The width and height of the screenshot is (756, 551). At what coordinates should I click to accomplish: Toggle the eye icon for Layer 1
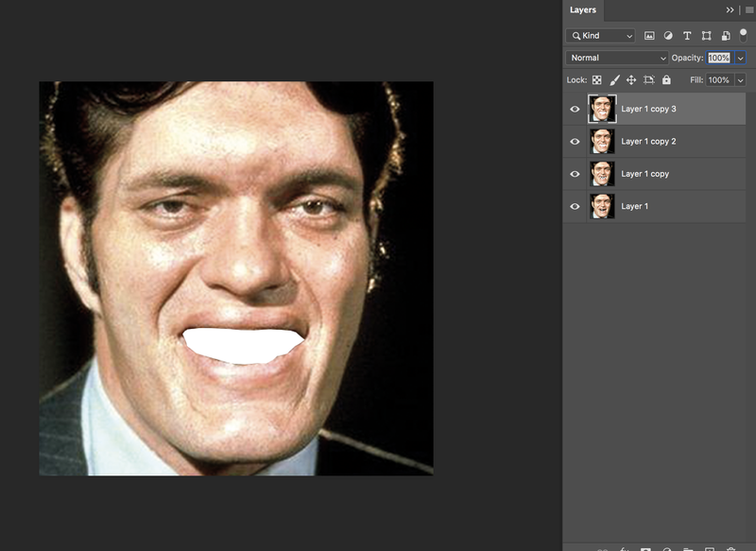point(575,206)
